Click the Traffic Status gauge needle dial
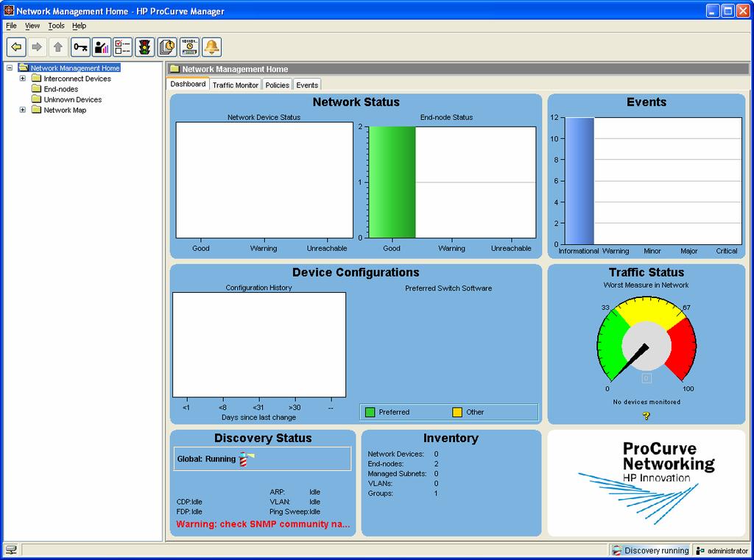The width and height of the screenshot is (754, 560). 646,346
